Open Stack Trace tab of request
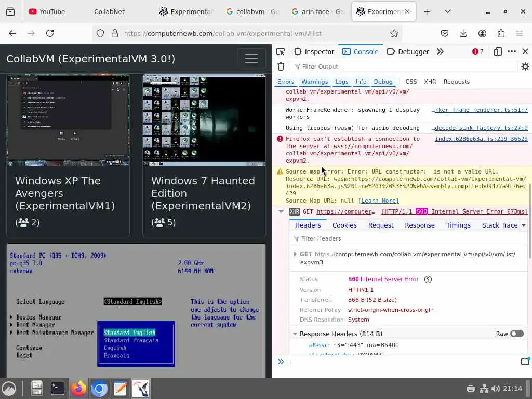Screen dimensions: 532x399 point(499,225)
